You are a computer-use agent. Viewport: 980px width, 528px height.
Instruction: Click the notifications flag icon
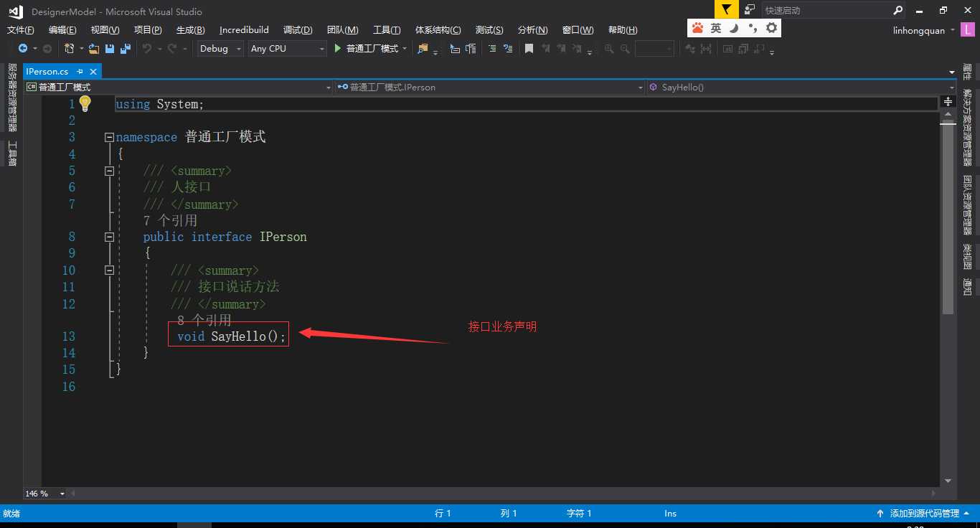[727, 9]
